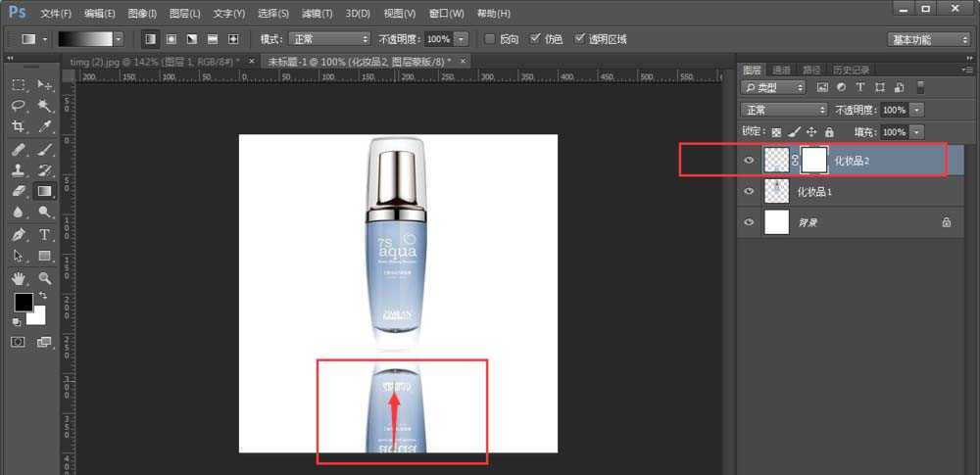Open the 基本功能 workspace dropdown

pyautogui.click(x=928, y=39)
